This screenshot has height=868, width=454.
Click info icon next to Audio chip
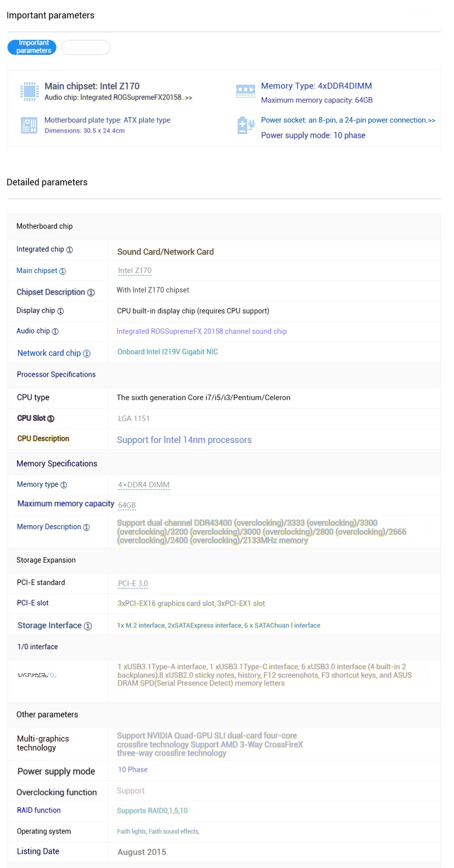(x=55, y=331)
